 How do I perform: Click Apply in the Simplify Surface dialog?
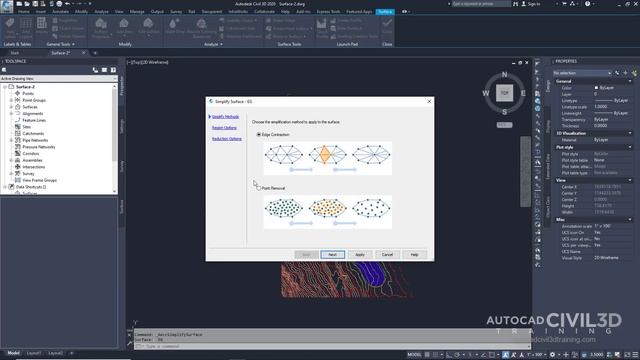(360, 254)
